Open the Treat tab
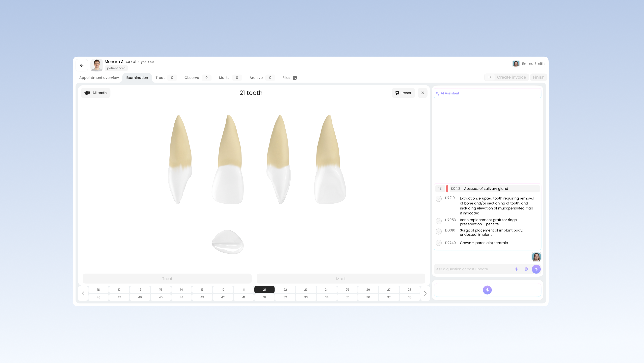The height and width of the screenshot is (363, 644). [166, 78]
